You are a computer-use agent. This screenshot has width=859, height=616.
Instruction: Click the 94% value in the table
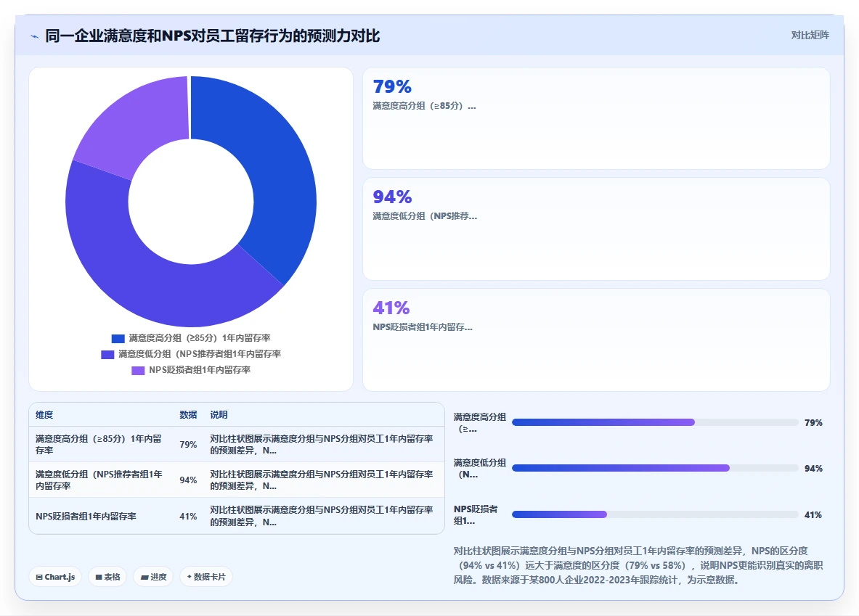(x=188, y=480)
